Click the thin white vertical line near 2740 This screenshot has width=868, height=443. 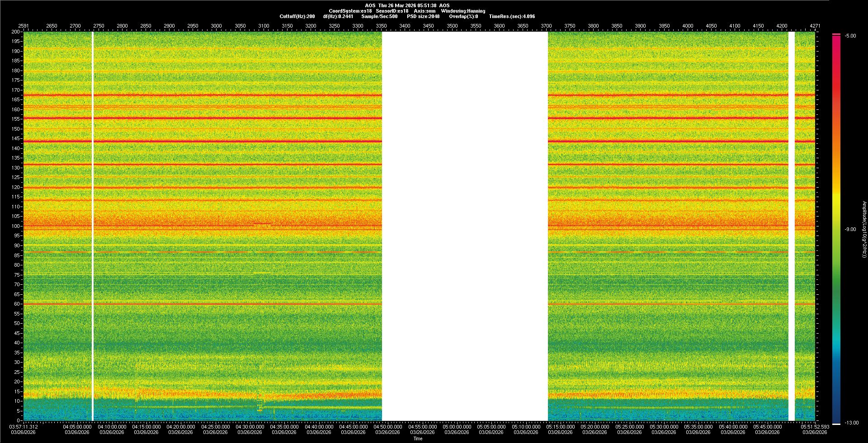93,226
